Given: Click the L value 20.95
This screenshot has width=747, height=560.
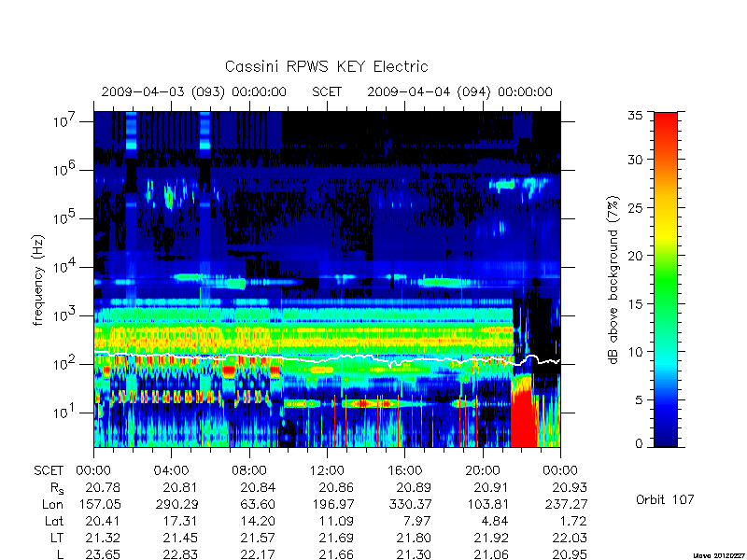Looking at the screenshot, I should (x=570, y=554).
